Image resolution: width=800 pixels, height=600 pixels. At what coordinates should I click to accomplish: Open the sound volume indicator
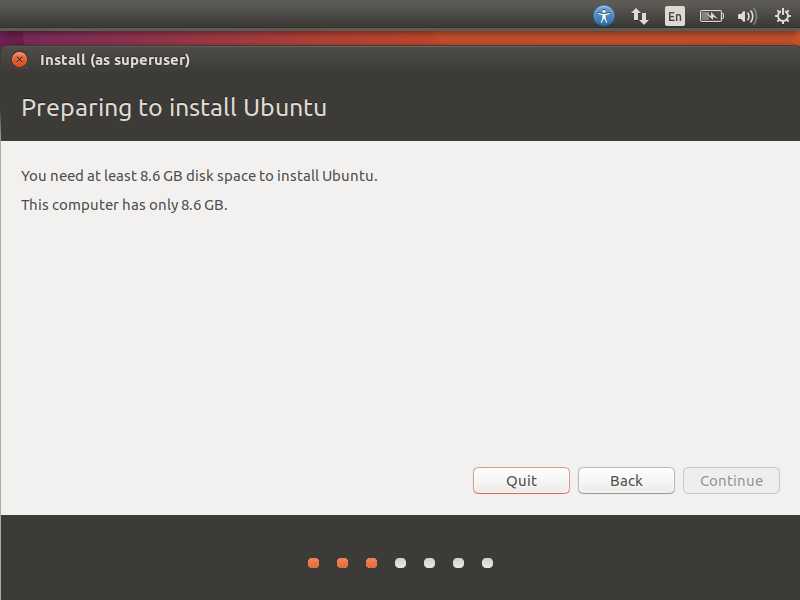click(x=747, y=16)
